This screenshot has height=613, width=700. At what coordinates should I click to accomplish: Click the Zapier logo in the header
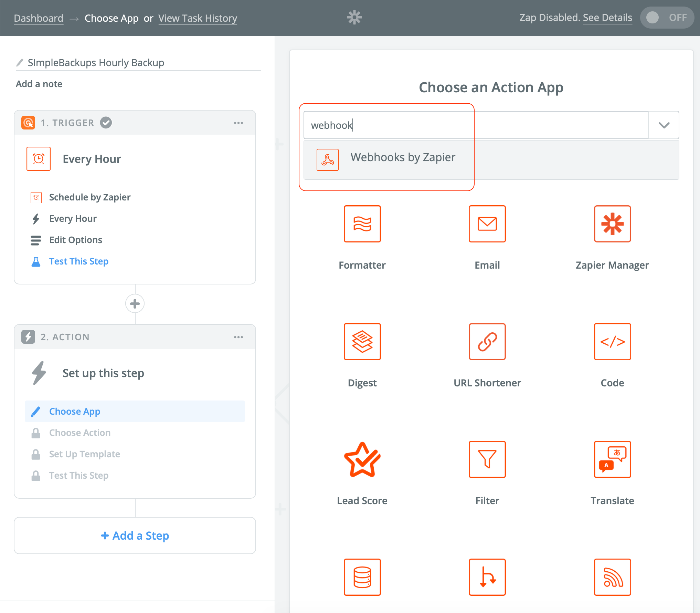tap(354, 17)
